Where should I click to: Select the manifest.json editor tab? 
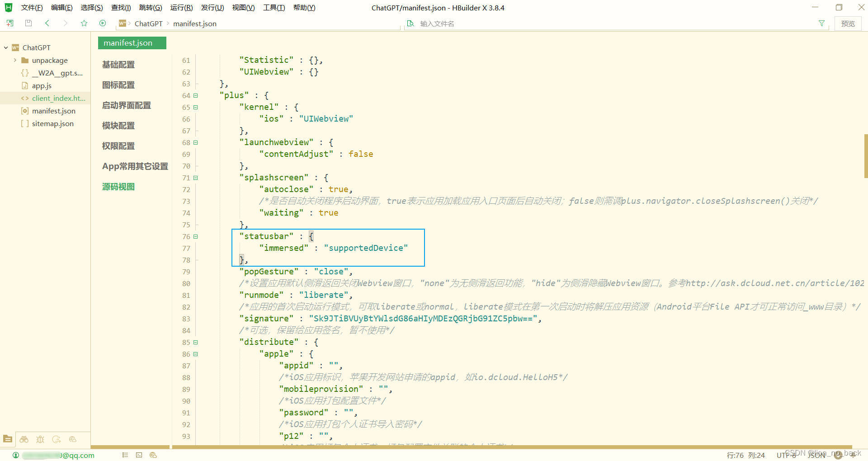(x=132, y=43)
